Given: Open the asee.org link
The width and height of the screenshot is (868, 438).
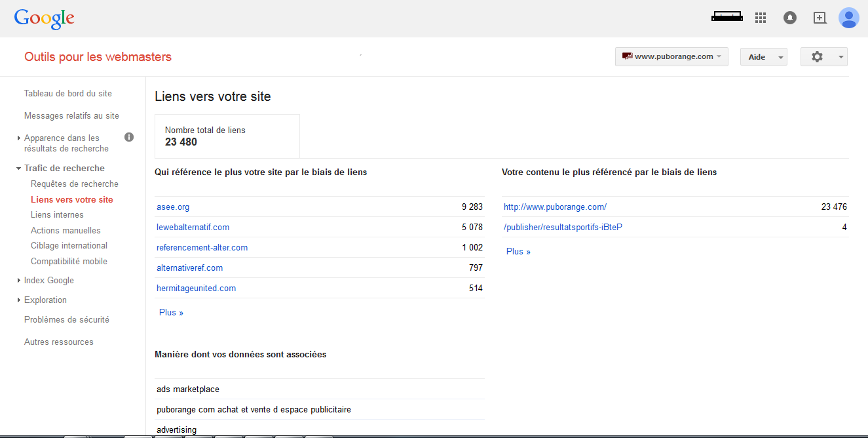Looking at the screenshot, I should coord(173,207).
